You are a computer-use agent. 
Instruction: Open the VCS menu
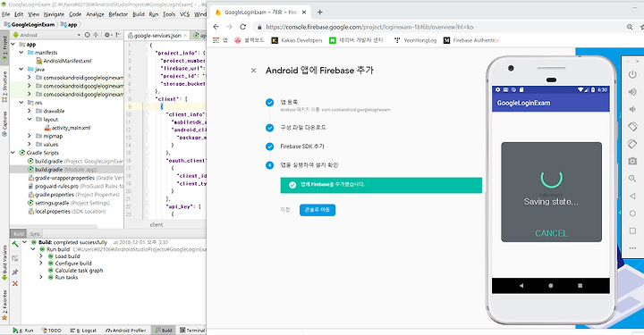pos(185,14)
